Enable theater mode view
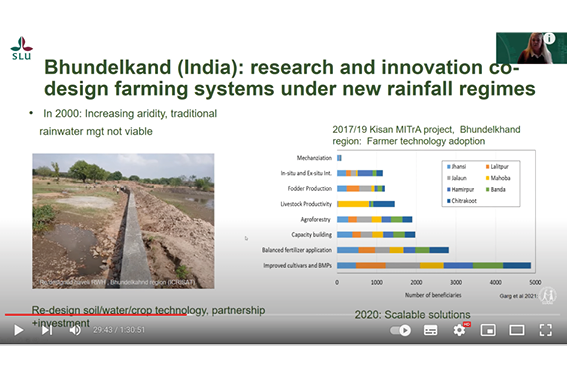 coord(517,330)
